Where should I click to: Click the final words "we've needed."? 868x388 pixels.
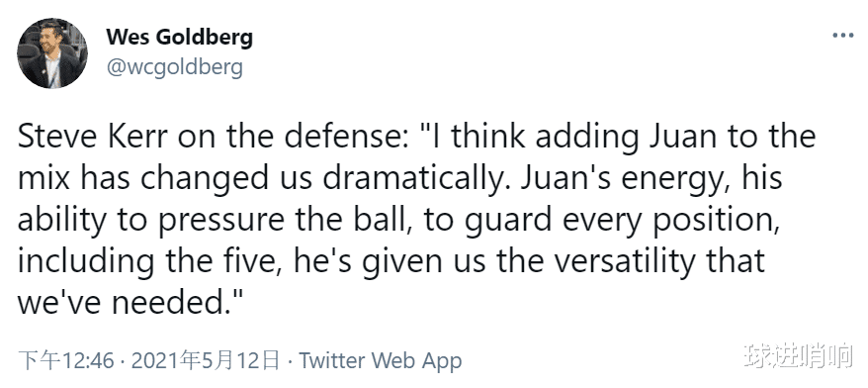pos(130,303)
